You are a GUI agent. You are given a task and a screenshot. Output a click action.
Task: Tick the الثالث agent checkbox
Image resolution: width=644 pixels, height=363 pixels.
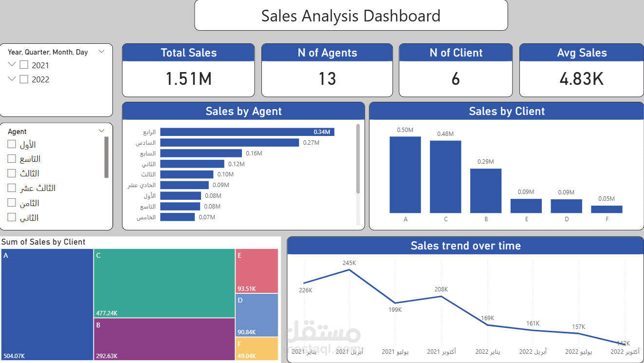[12, 173]
